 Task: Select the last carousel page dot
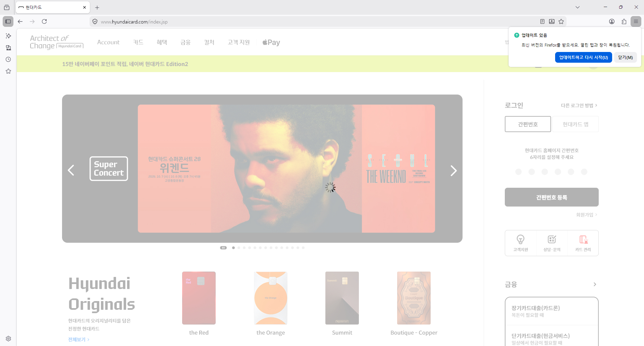coord(303,248)
